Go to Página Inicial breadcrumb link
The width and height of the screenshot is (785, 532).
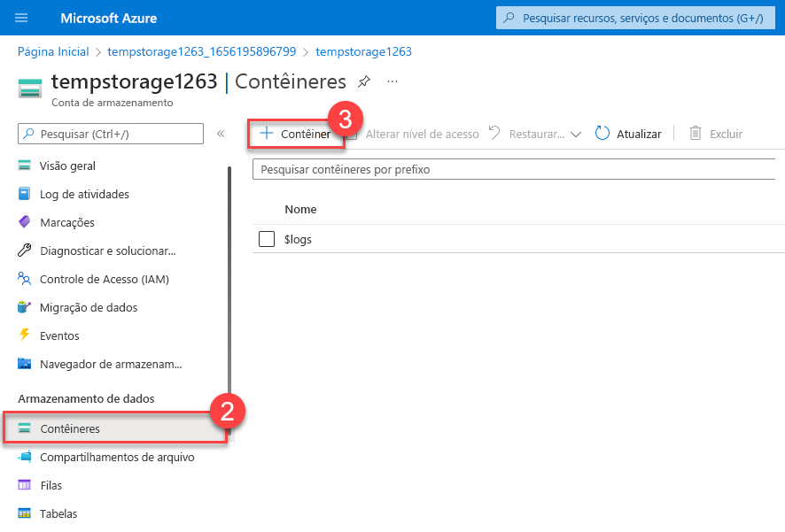pos(53,51)
